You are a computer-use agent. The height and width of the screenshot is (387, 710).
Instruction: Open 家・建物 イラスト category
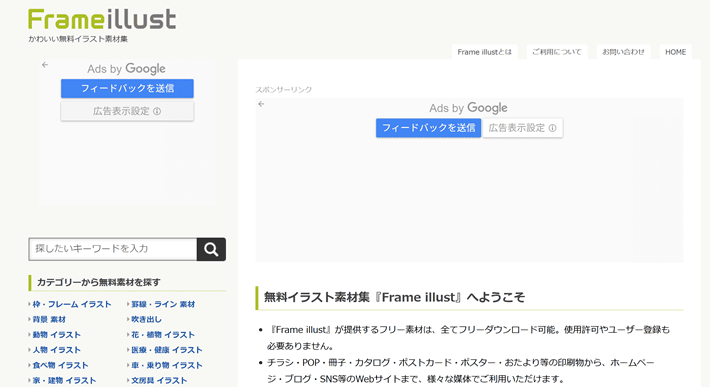click(x=64, y=381)
